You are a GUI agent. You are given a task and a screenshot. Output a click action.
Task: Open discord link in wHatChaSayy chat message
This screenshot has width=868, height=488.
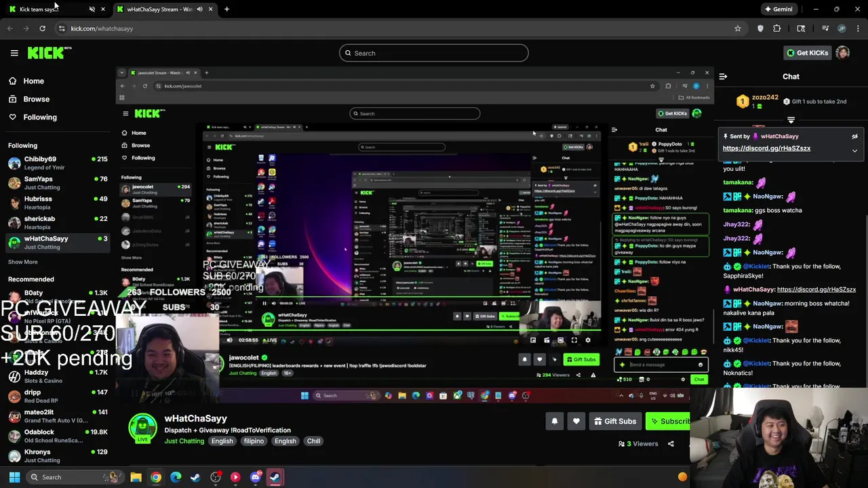816,289
